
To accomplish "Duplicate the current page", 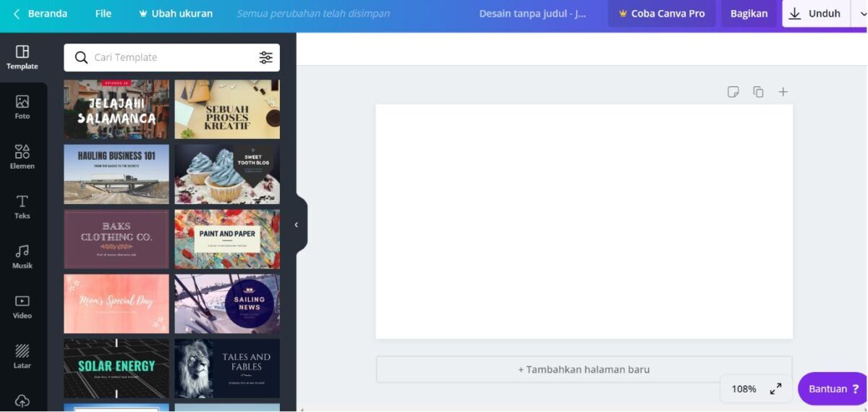I will [758, 92].
